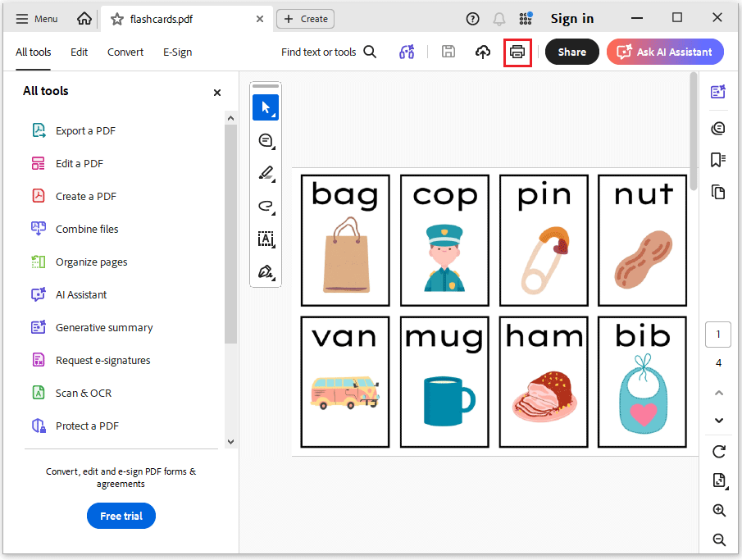Click the pin flashcard
Viewport: 742px width, 560px height.
544,240
